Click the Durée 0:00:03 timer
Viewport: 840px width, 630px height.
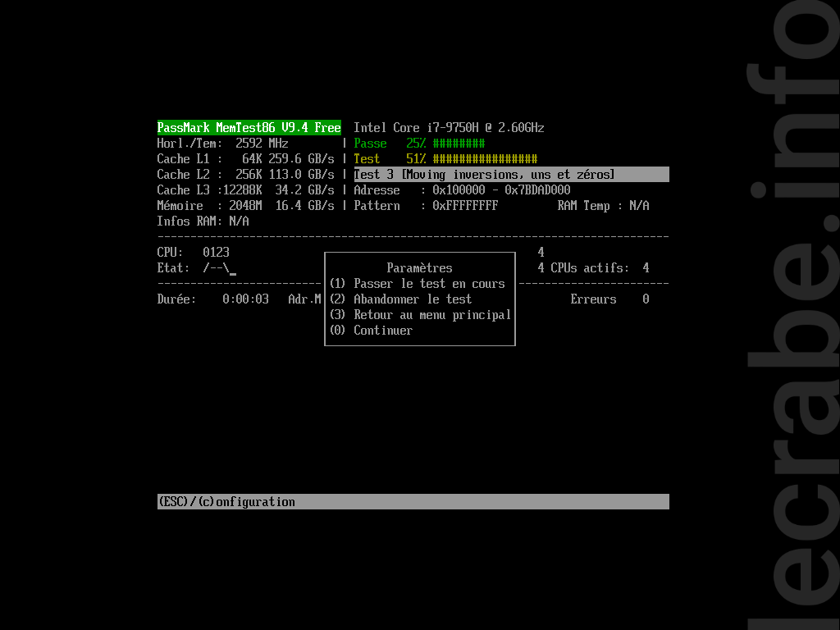tap(213, 299)
